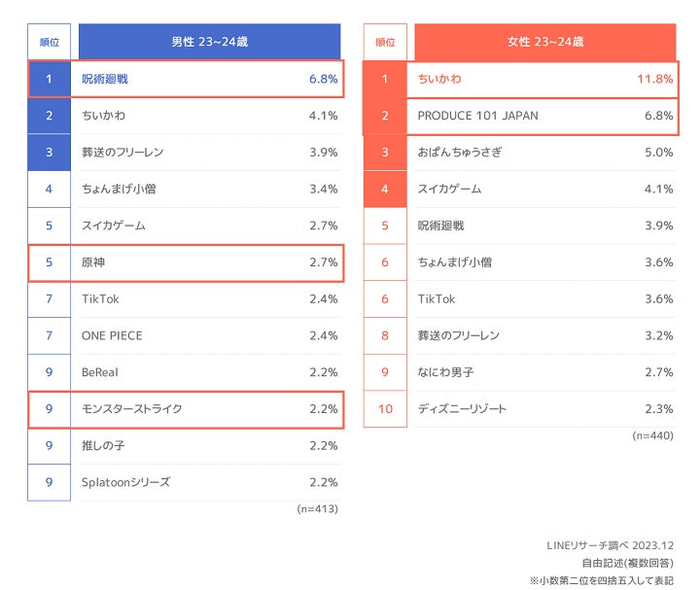Select 原神 row in the male table
The image size is (700, 590).
(x=94, y=262)
